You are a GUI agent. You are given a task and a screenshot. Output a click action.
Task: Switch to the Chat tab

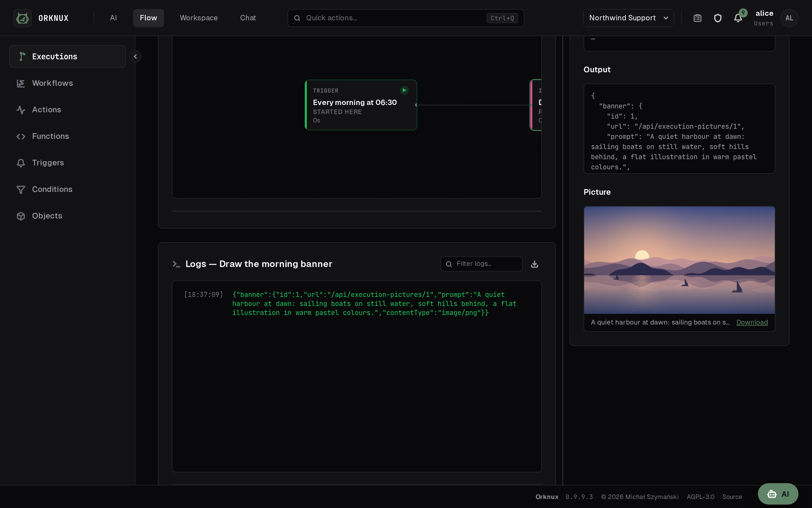(248, 18)
